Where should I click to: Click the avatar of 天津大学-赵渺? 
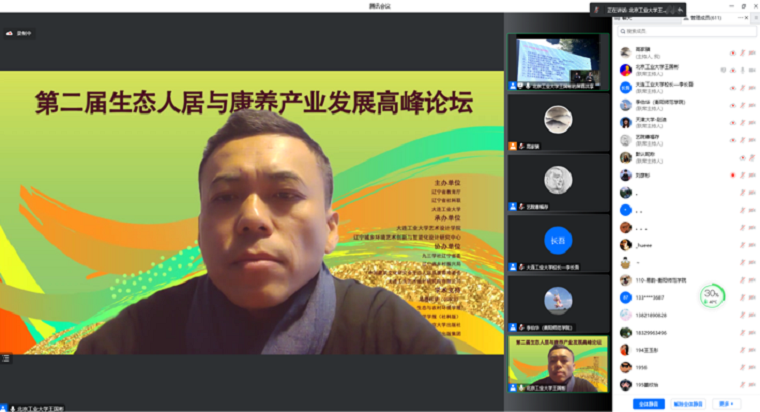click(x=625, y=121)
